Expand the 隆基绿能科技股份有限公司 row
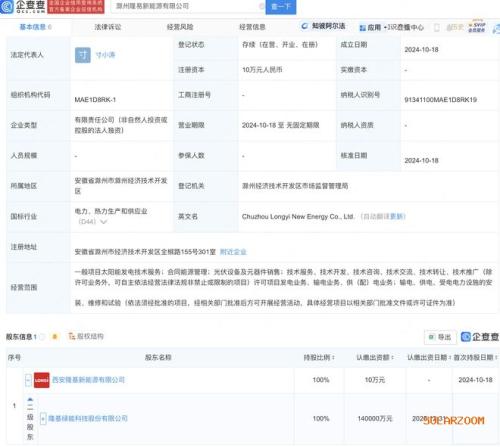Image resolution: width=500 pixels, height=447 pixels. click(x=43, y=418)
